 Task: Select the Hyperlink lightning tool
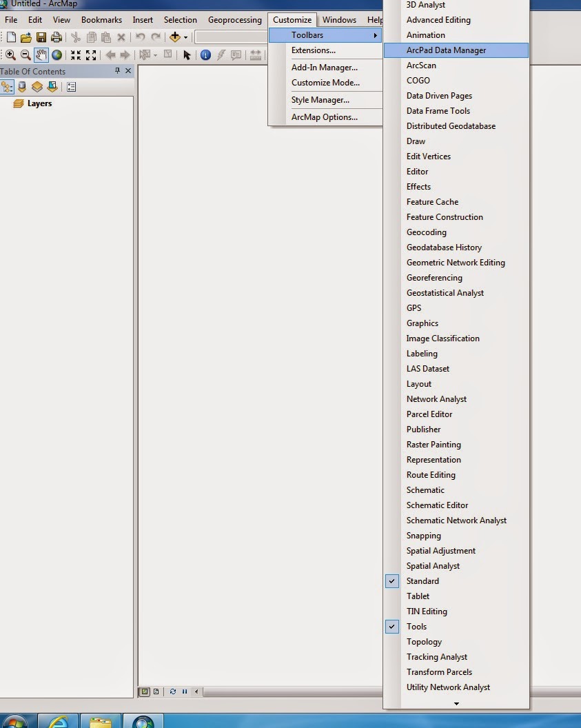tap(221, 55)
